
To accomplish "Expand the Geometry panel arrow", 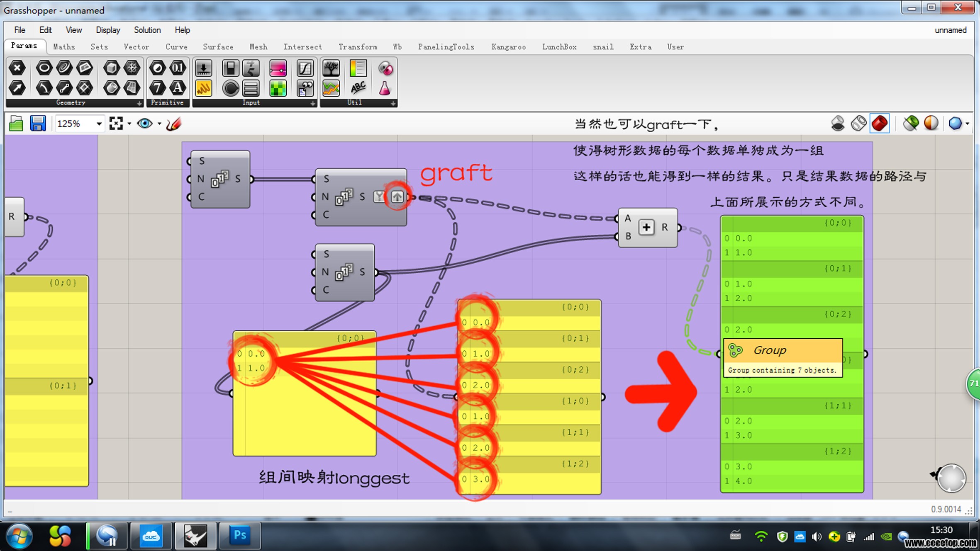I will tap(139, 103).
